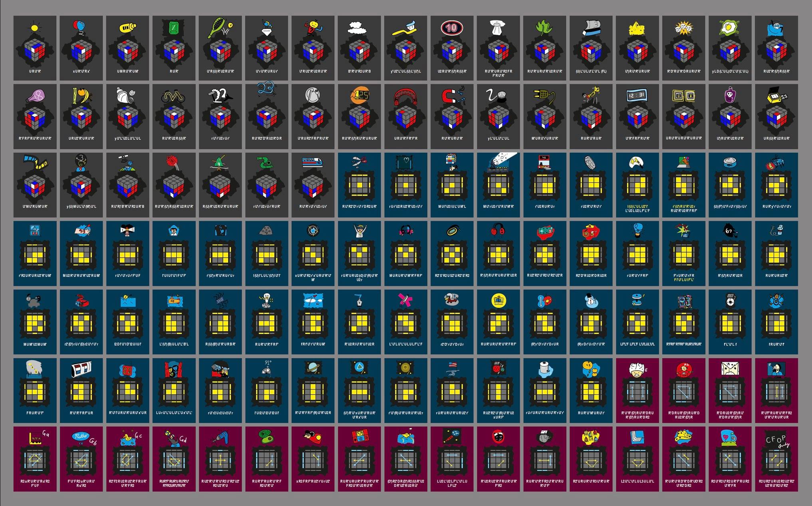Click the yellow sun icon

point(35,28)
